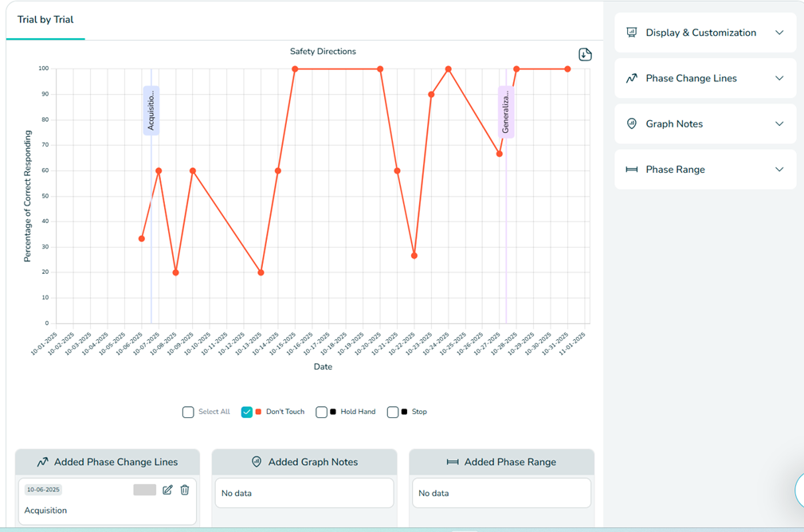Image resolution: width=804 pixels, height=532 pixels.
Task: Enable the Hold Hand series checkbox
Action: click(322, 412)
